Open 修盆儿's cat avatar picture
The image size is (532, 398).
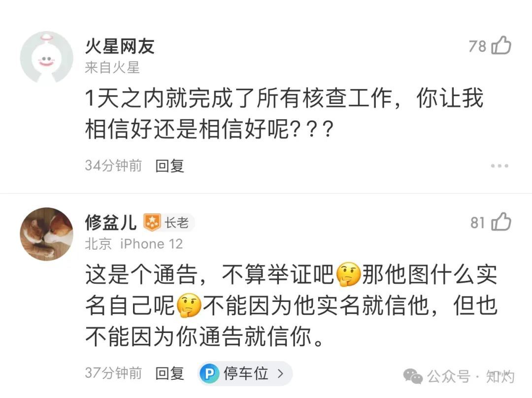tap(46, 233)
